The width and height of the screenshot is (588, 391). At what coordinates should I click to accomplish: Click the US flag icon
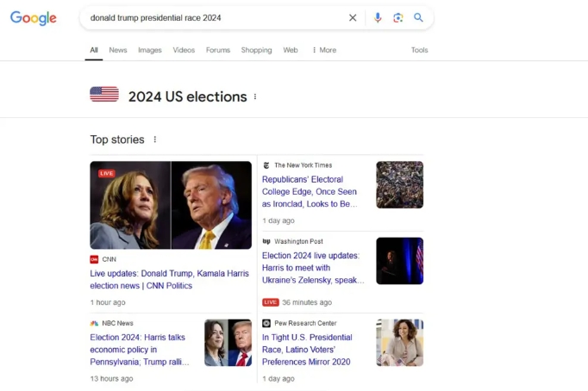click(x=104, y=95)
